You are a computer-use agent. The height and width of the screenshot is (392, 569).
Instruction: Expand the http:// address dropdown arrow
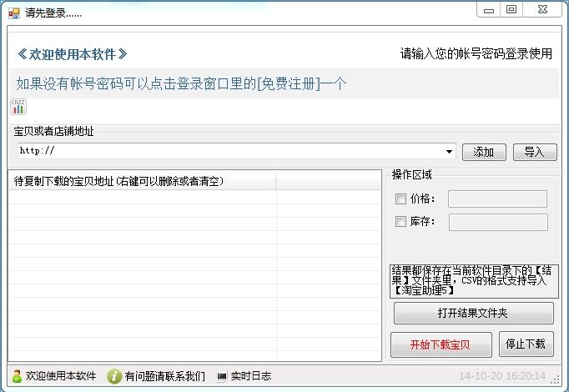point(450,152)
